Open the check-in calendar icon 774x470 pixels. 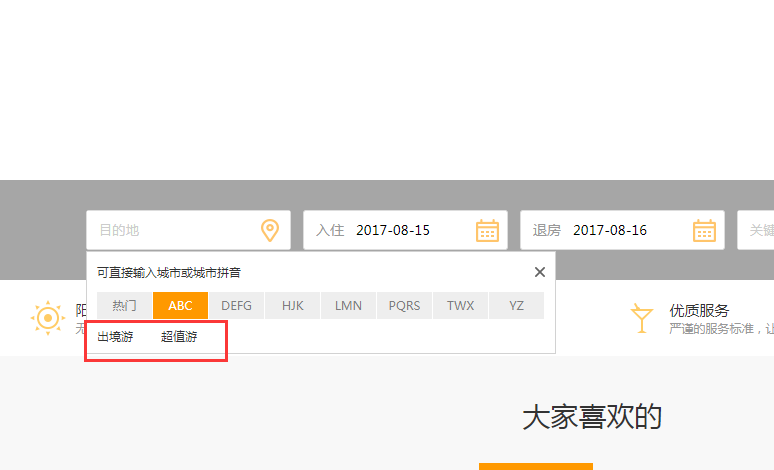click(487, 230)
